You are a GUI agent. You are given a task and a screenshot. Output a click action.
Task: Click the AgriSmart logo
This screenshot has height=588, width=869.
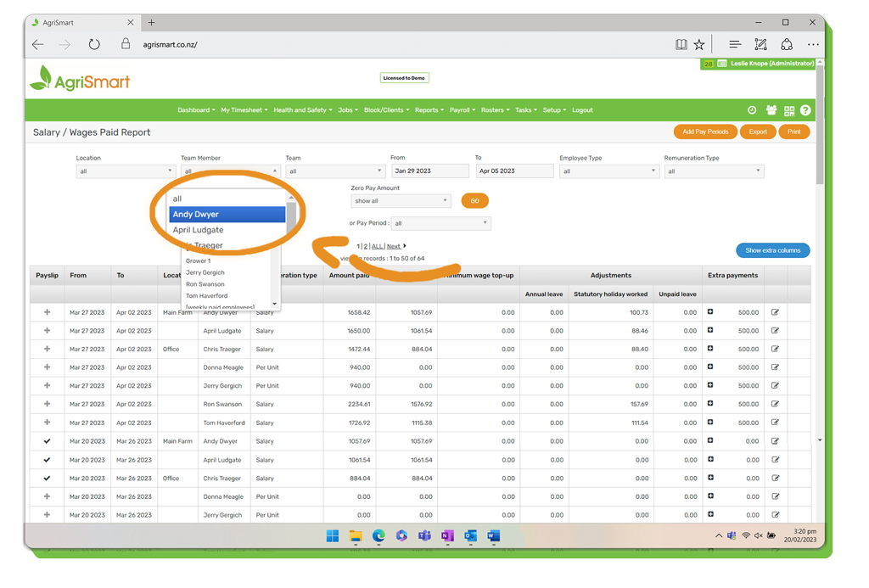[x=81, y=81]
